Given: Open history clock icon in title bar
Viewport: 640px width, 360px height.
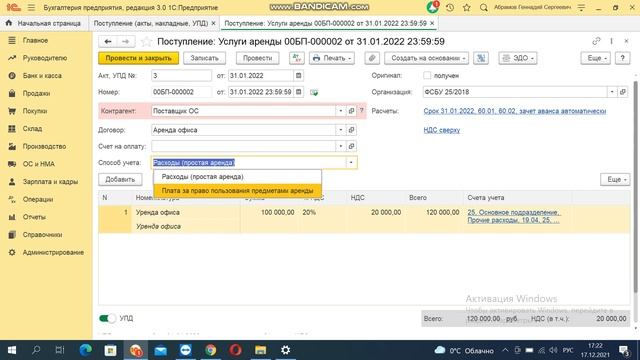Looking at the screenshot, I should pos(450,7).
